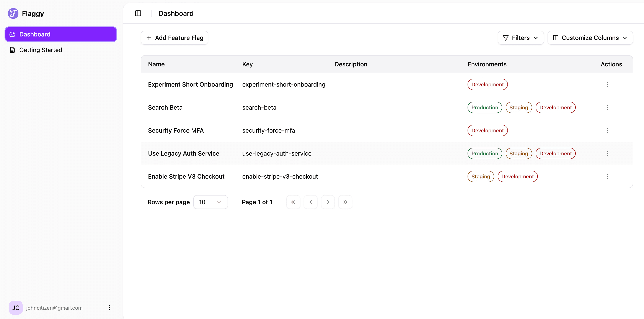This screenshot has width=644, height=319.
Task: Open the actions menu for Security Force MFA
Action: coord(608,130)
